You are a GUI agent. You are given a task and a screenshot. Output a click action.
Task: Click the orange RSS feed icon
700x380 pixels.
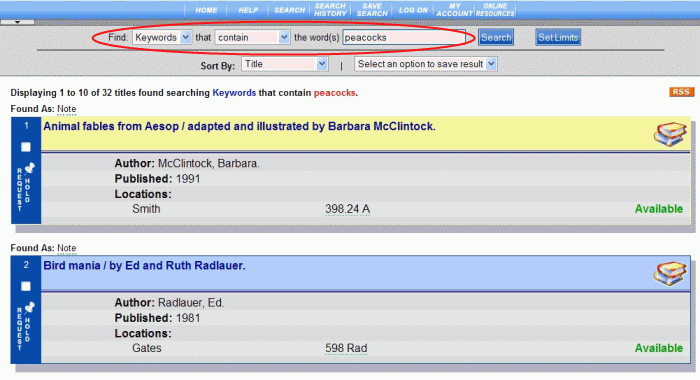[681, 92]
